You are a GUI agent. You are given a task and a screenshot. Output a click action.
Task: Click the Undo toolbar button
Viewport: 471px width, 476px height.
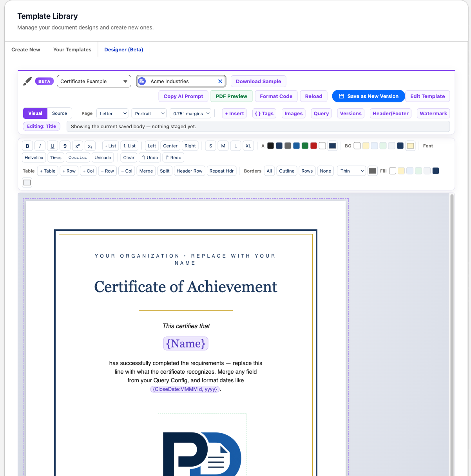[x=150, y=158]
